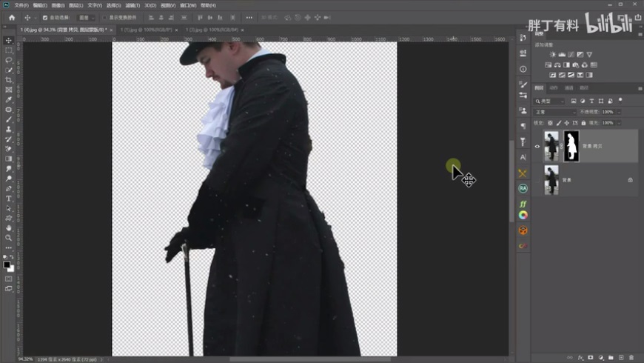Select the Crop tool

pyautogui.click(x=9, y=80)
